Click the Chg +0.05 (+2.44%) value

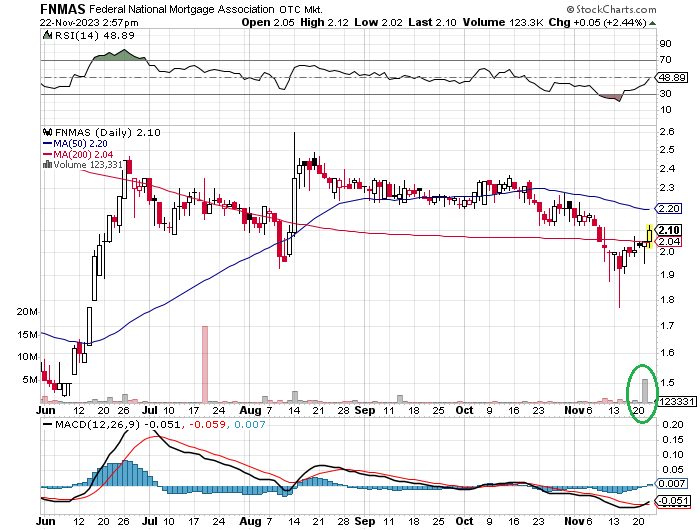[597, 22]
